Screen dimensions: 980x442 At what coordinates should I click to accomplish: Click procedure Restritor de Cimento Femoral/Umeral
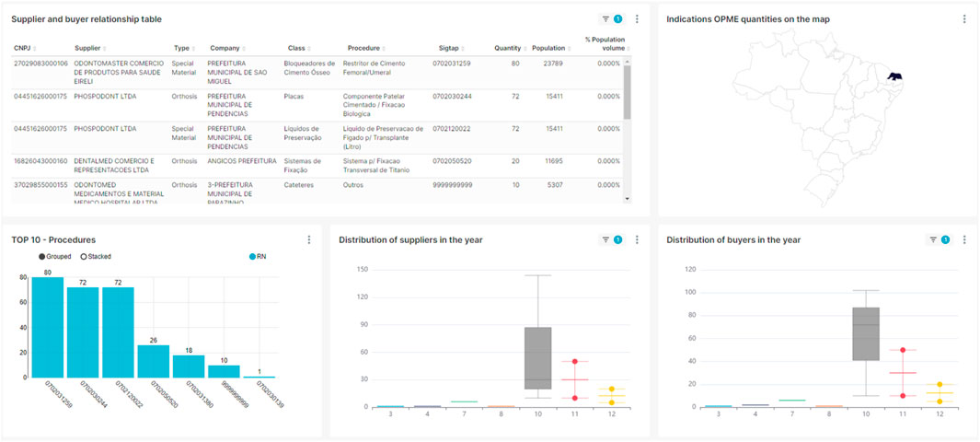(374, 67)
